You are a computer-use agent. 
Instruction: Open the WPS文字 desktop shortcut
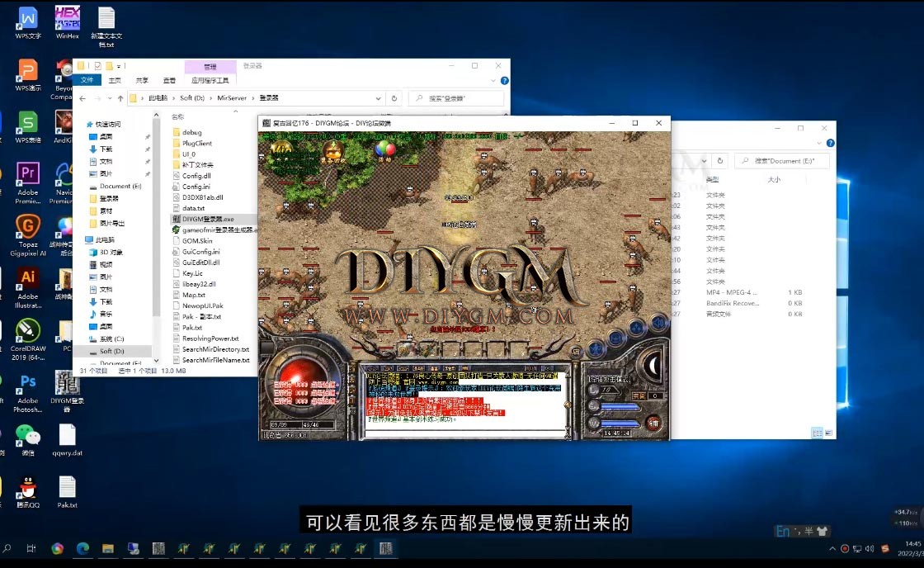point(28,23)
